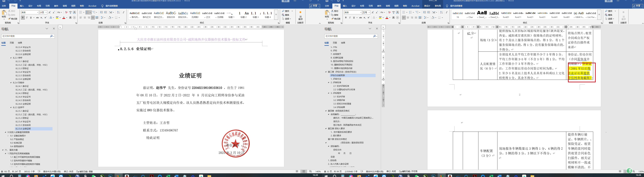
Task: Increase indent in left Word window
Action: (x=106, y=12)
